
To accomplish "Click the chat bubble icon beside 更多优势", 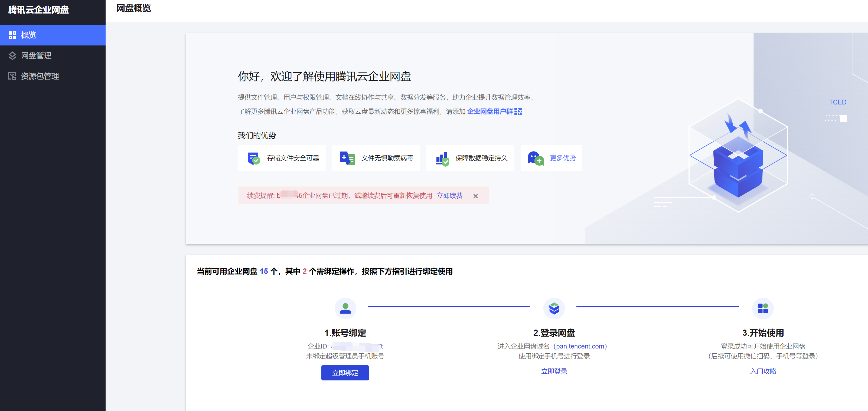I will 536,158.
